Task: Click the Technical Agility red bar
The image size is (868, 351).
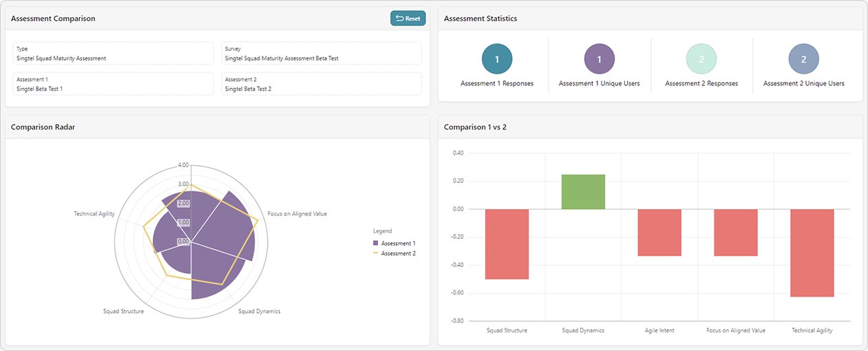Action: tap(812, 253)
